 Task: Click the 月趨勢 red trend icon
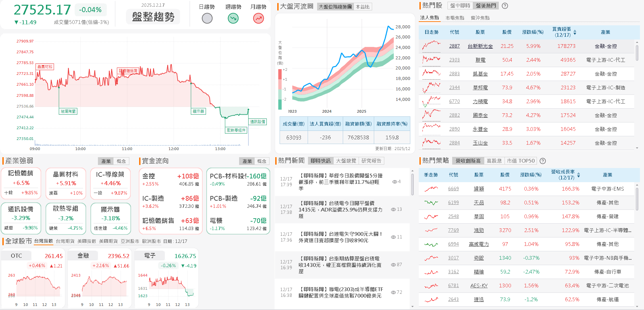point(258,18)
